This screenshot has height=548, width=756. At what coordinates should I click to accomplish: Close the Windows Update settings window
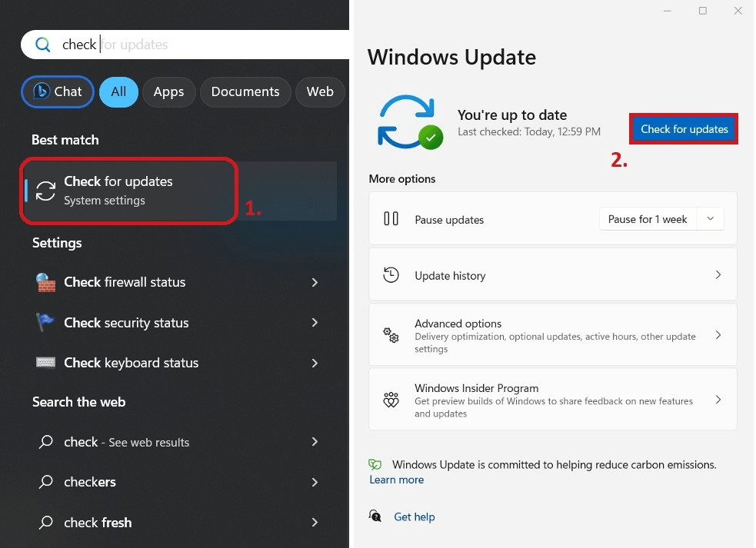tap(738, 11)
